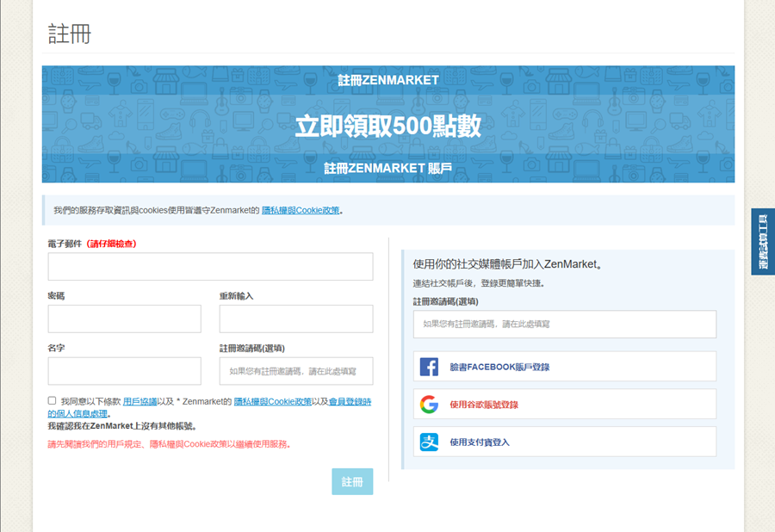Click the 註冊 submit button

coord(352,481)
